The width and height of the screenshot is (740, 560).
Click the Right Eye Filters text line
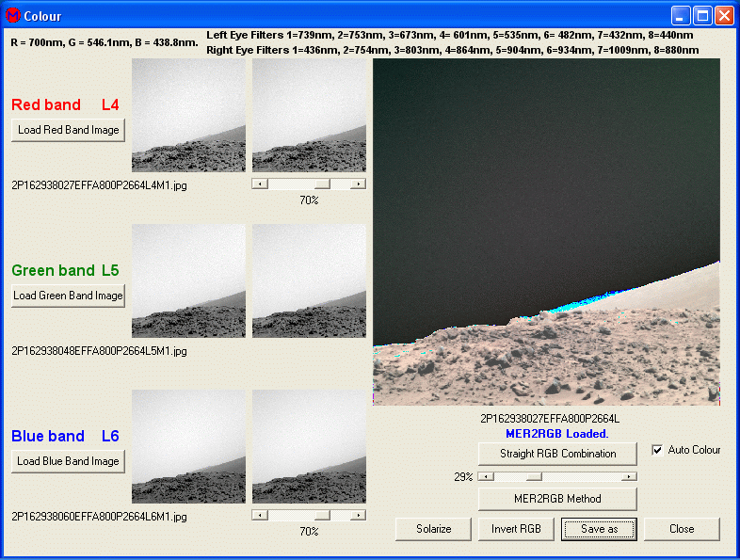tap(453, 50)
